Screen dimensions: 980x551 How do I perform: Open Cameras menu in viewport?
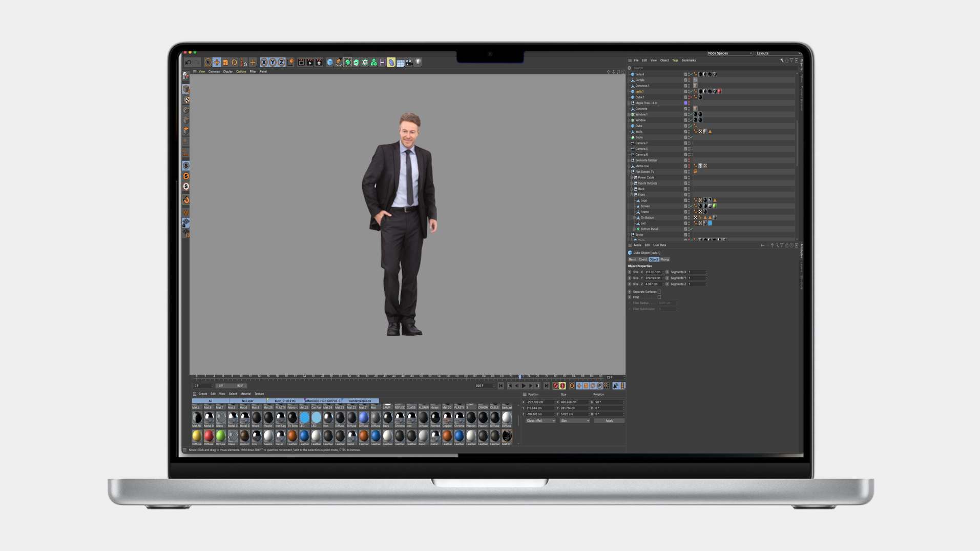214,72
